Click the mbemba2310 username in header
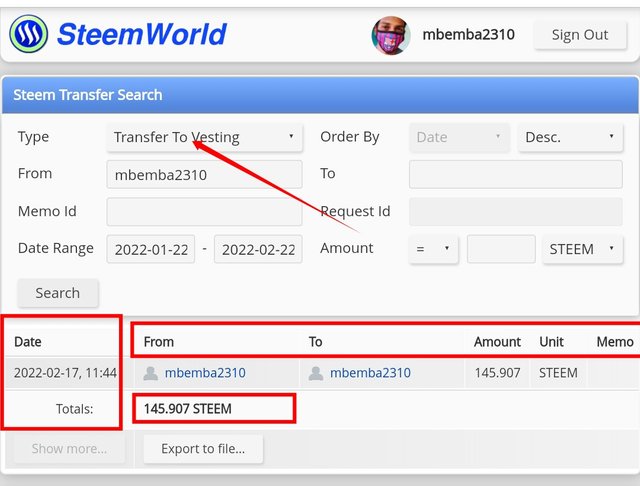640x486 pixels. pyautogui.click(x=469, y=35)
